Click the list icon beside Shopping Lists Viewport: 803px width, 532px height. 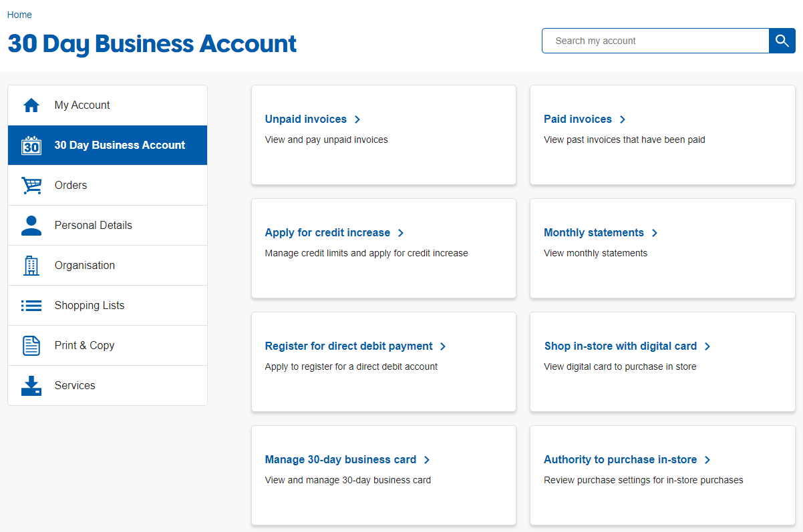[x=31, y=305]
